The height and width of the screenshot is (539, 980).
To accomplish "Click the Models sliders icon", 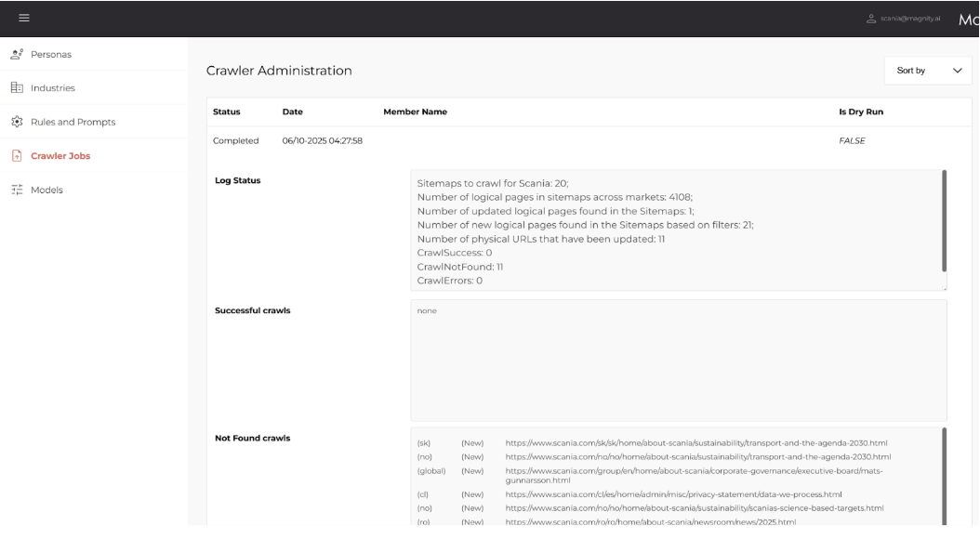I will 17,190.
